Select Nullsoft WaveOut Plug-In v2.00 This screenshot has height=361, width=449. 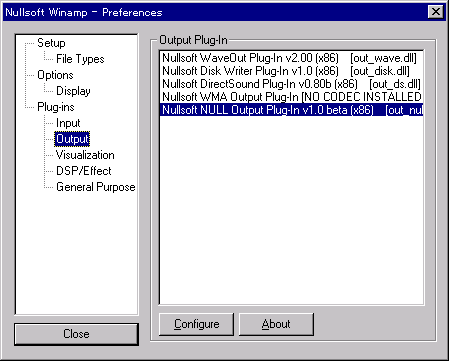pos(292,58)
